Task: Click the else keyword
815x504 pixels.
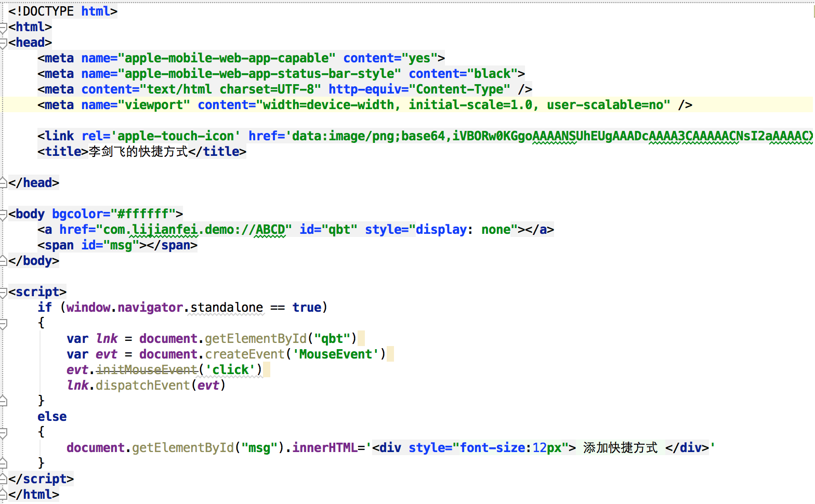Action: (52, 417)
